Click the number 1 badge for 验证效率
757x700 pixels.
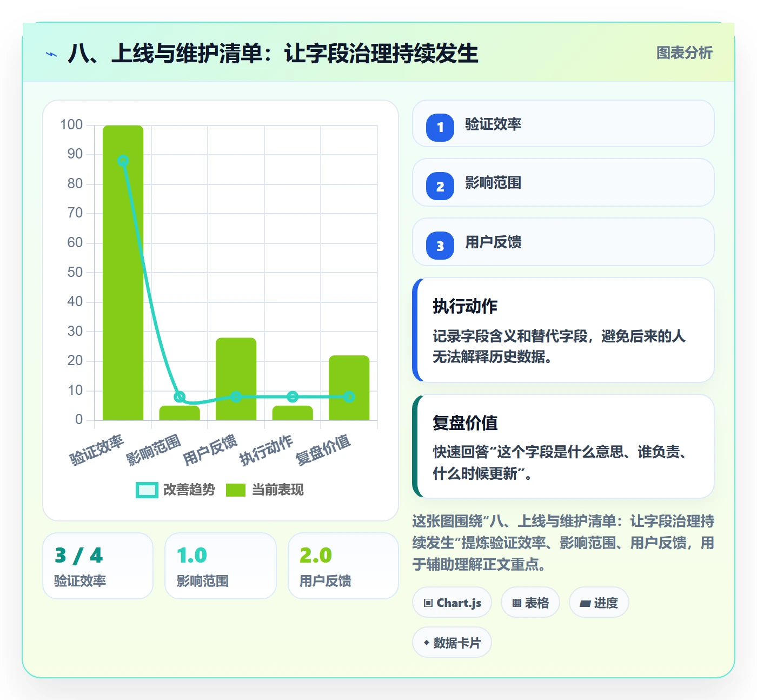click(x=440, y=127)
